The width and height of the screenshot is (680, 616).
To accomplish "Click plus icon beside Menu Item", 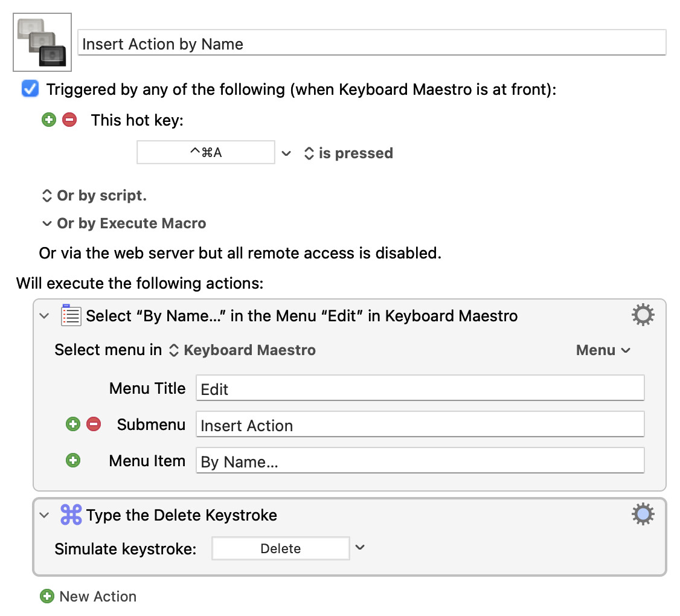I will (73, 461).
